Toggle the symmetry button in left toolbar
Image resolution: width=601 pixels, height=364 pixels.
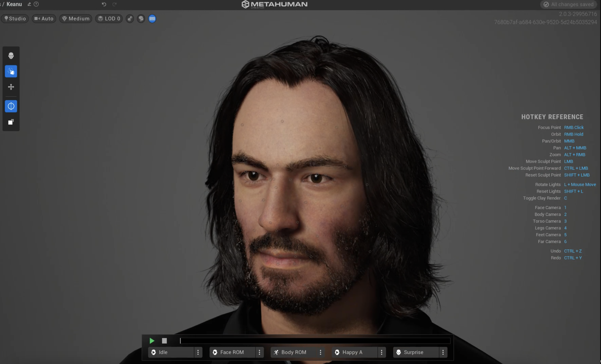coord(11,106)
